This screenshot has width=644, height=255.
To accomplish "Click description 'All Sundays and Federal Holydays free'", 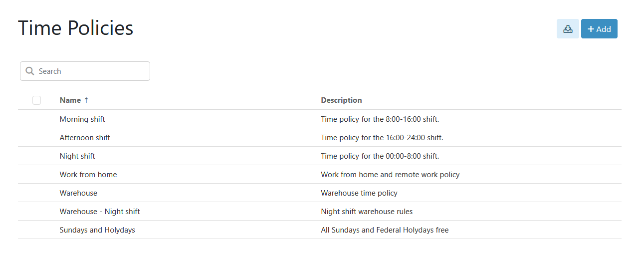I will click(385, 230).
